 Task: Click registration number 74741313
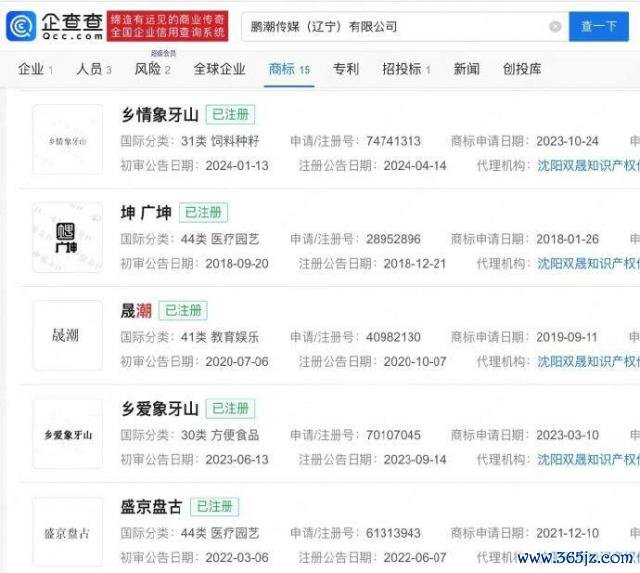393,141
